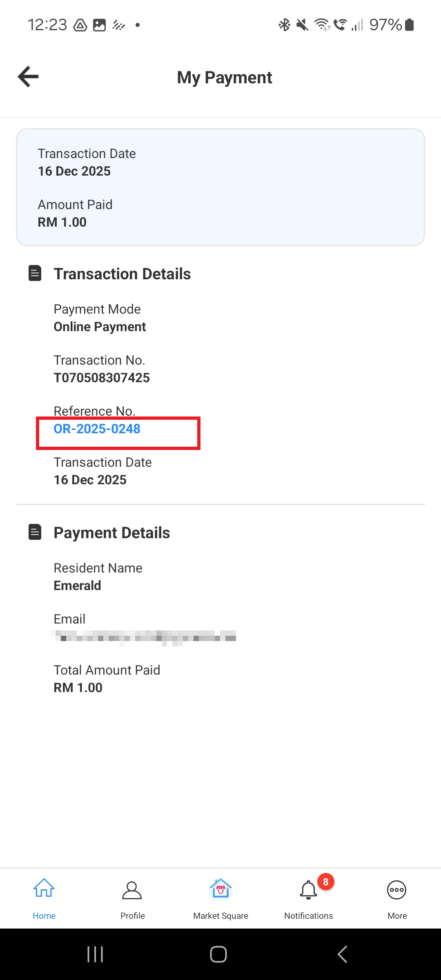Open the Home tab house icon
Viewport: 441px width, 980px height.
pos(44,888)
